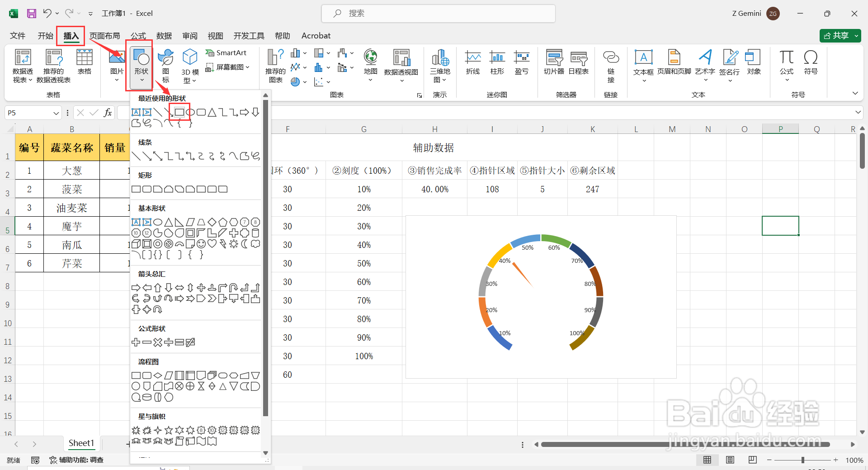Insert an Object (对象)
Screen dimensions: 868x470
point(754,62)
